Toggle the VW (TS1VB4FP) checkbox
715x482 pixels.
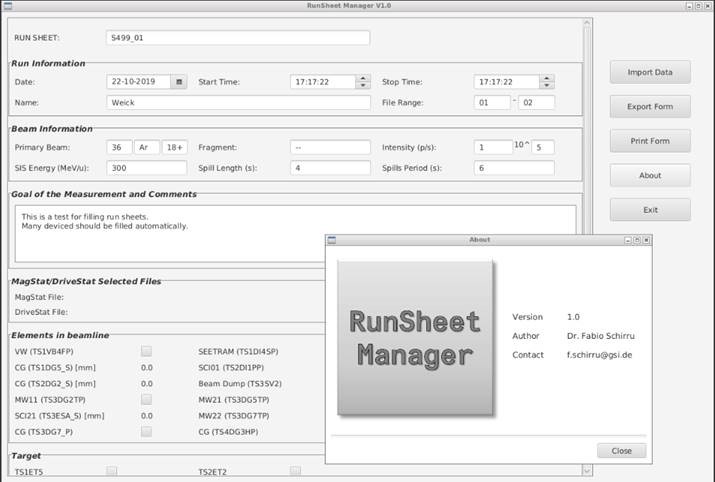(146, 352)
